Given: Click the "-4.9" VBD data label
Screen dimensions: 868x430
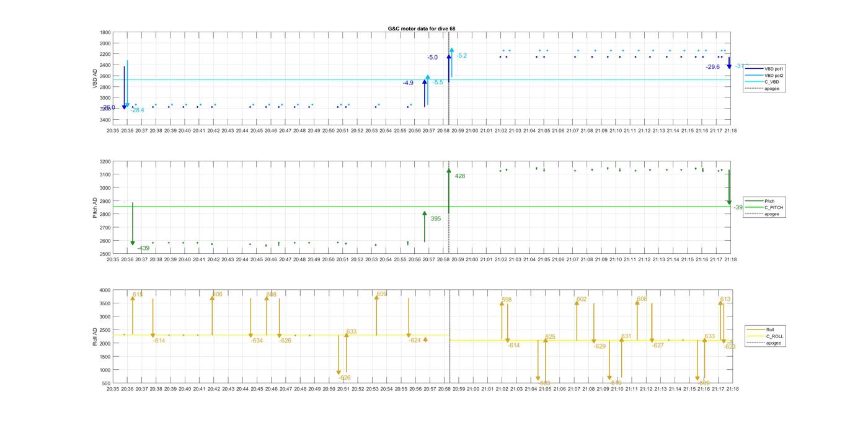Looking at the screenshot, I should tap(408, 83).
